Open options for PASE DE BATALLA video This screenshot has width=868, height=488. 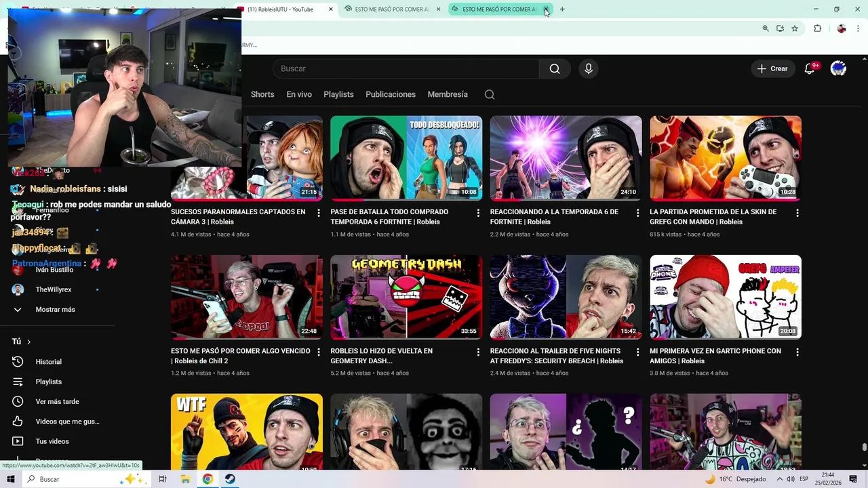[x=478, y=213]
